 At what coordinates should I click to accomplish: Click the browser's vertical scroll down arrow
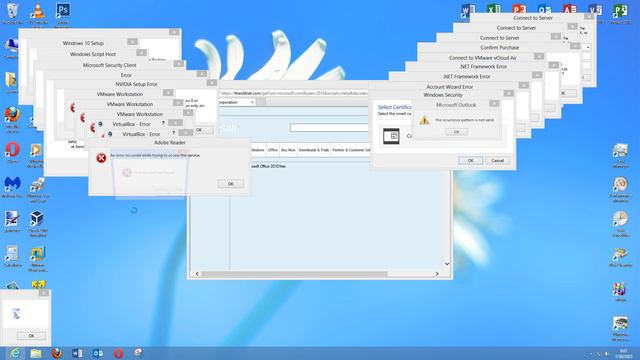[x=447, y=264]
